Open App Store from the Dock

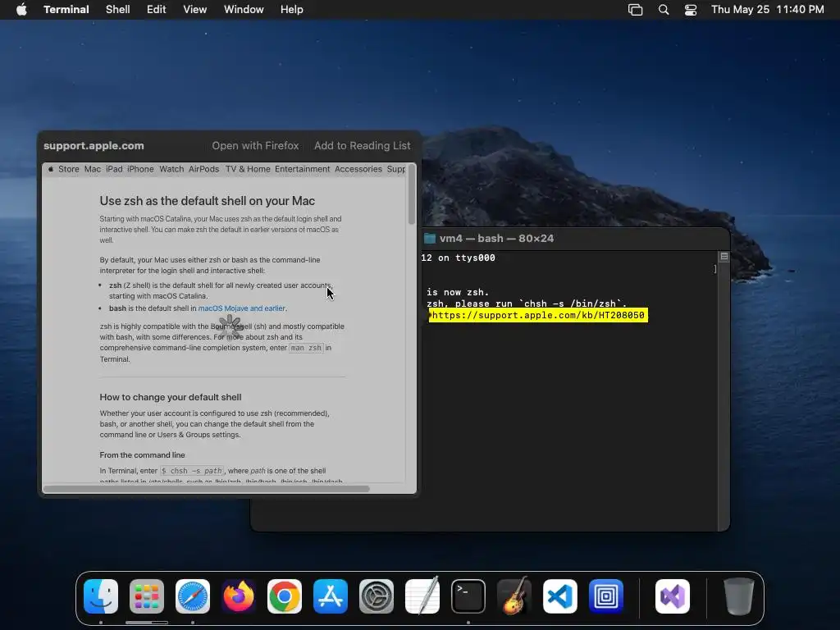331,596
